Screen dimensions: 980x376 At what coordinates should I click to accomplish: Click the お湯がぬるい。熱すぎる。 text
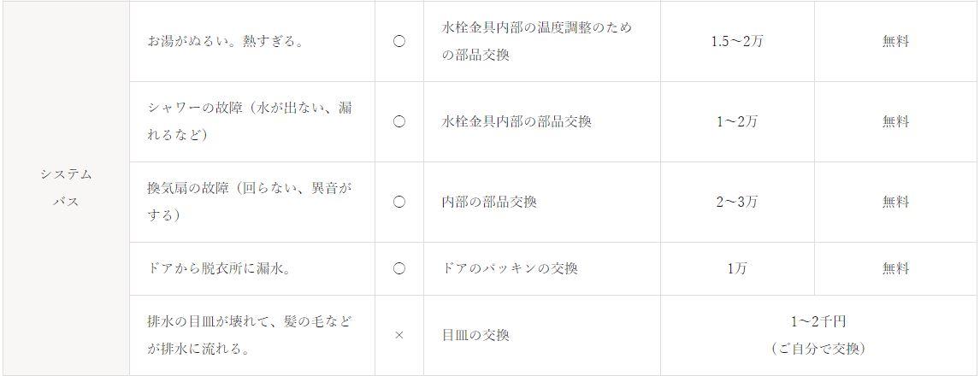[x=226, y=41]
